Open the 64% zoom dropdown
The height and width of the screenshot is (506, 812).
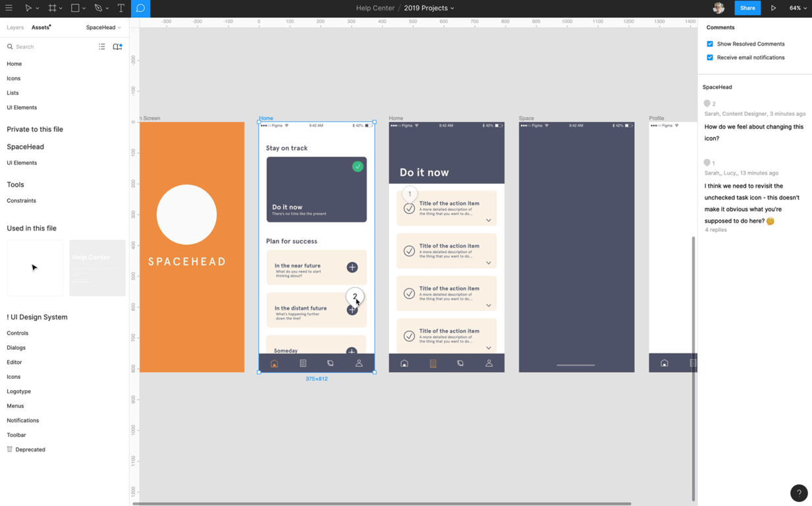click(x=798, y=8)
